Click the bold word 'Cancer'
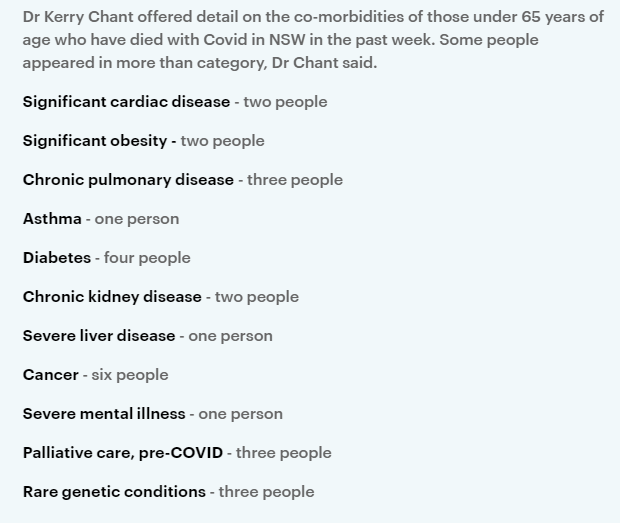Image resolution: width=620 pixels, height=523 pixels. pyautogui.click(x=51, y=375)
